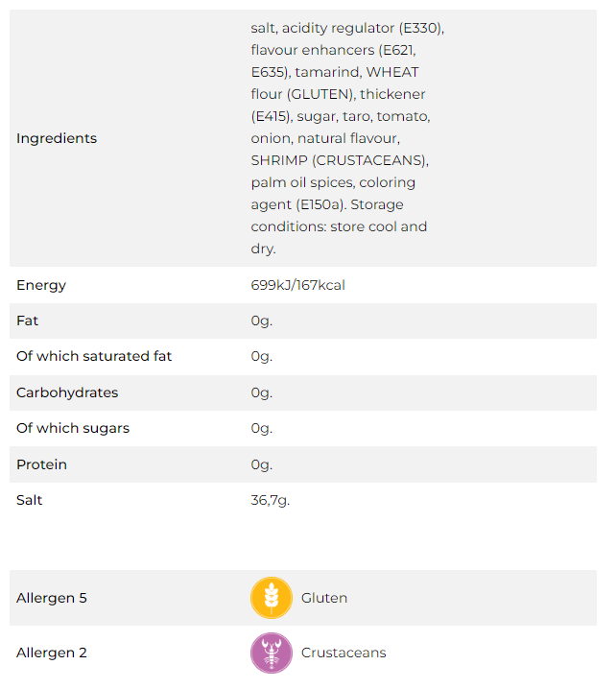Click the Gluten allergen label text
The image size is (616, 689).
324,598
